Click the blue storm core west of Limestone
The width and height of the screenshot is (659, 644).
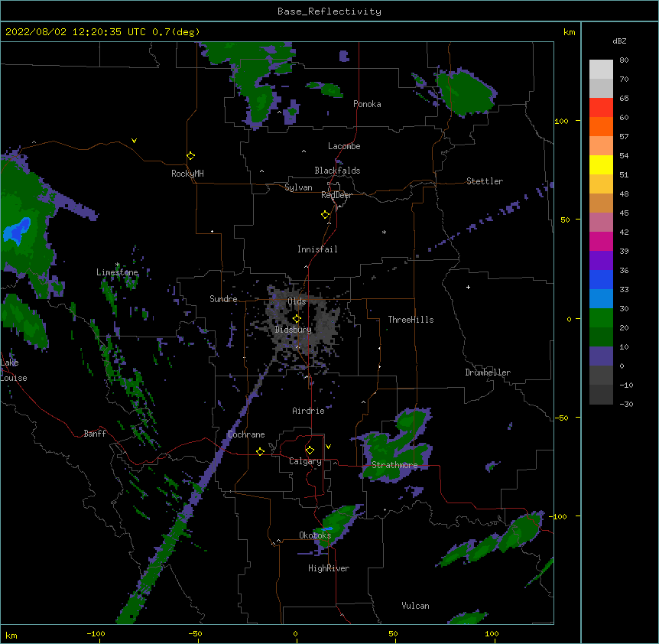17,230
